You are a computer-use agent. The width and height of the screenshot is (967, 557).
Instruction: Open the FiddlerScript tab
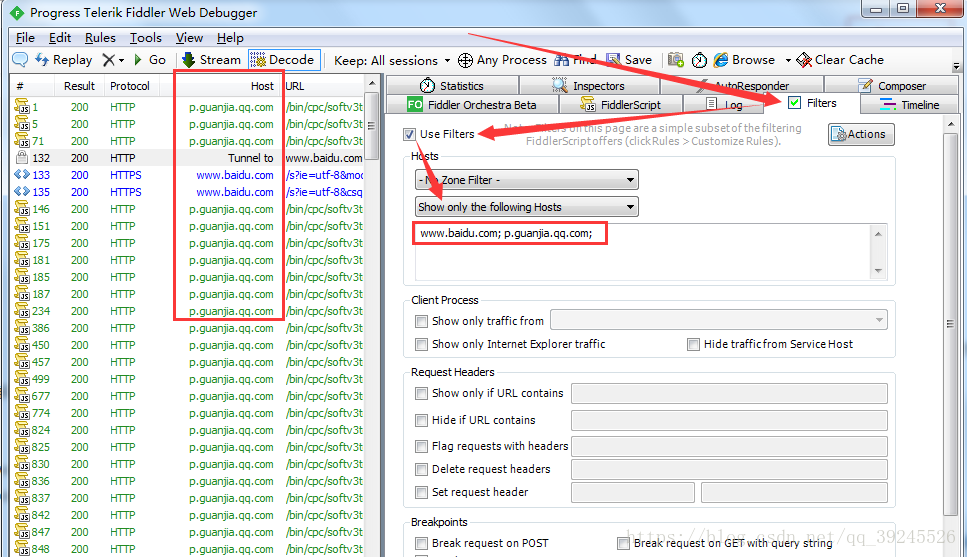point(620,104)
